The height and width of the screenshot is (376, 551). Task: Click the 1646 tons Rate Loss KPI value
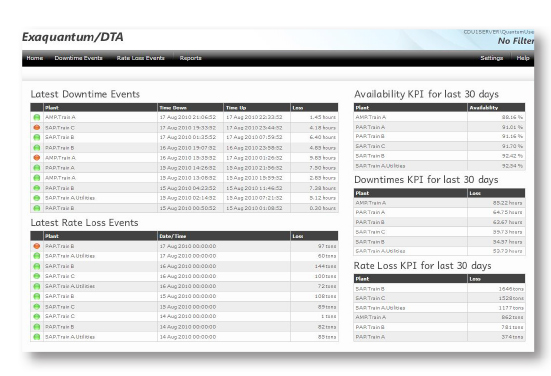[511, 289]
